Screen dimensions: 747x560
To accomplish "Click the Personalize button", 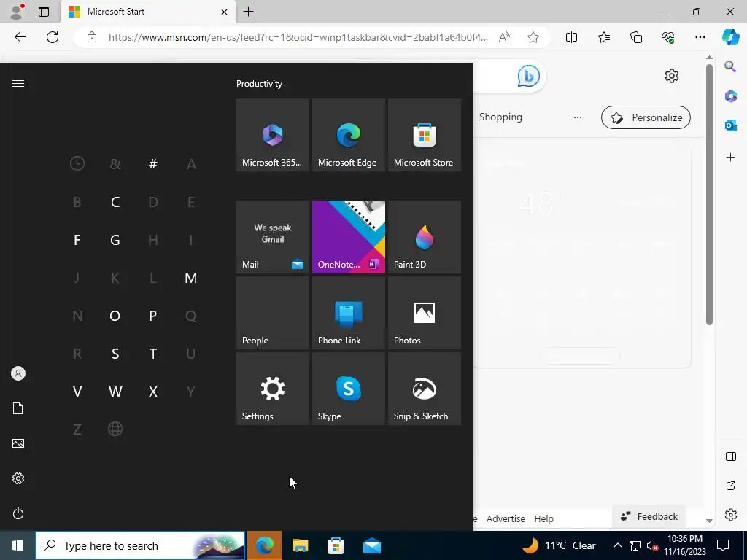I will [646, 117].
